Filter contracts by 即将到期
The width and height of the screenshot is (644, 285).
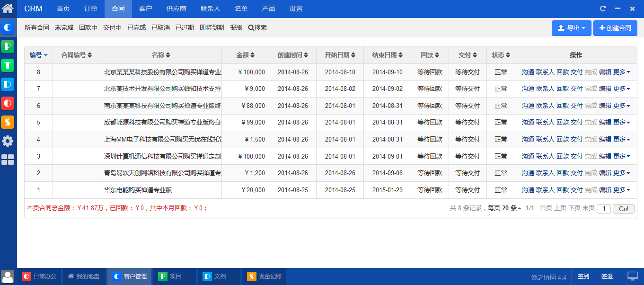pos(212,27)
